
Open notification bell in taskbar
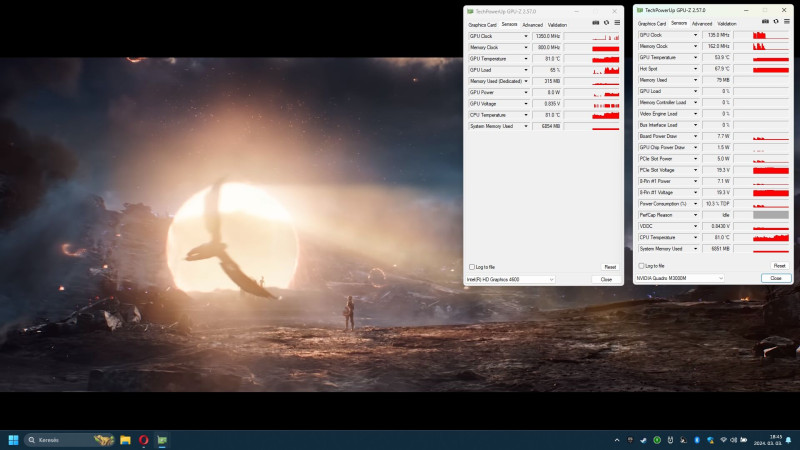(x=788, y=440)
